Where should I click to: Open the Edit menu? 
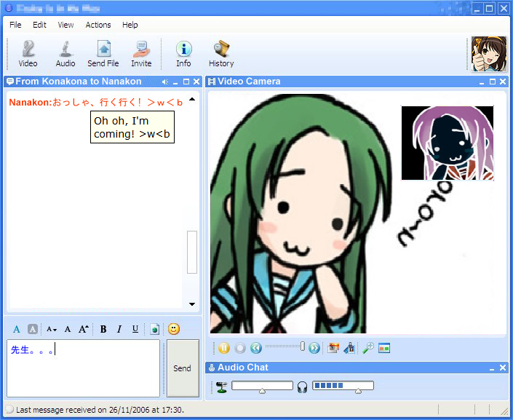click(39, 25)
